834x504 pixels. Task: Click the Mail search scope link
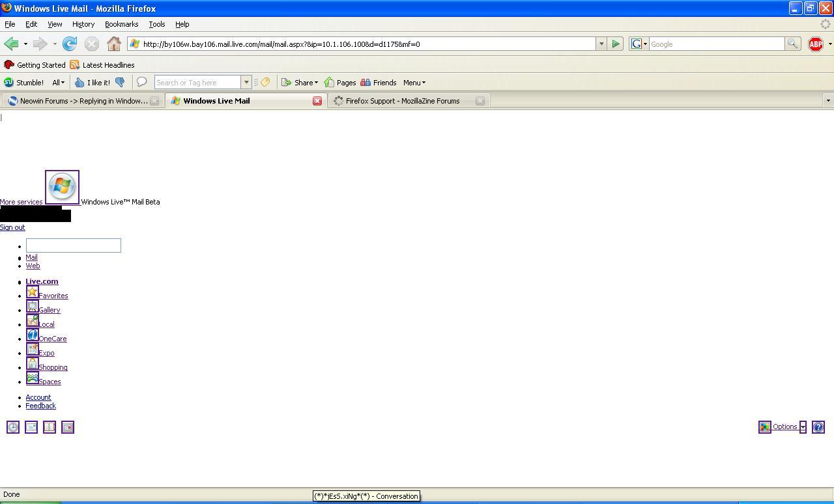click(31, 257)
